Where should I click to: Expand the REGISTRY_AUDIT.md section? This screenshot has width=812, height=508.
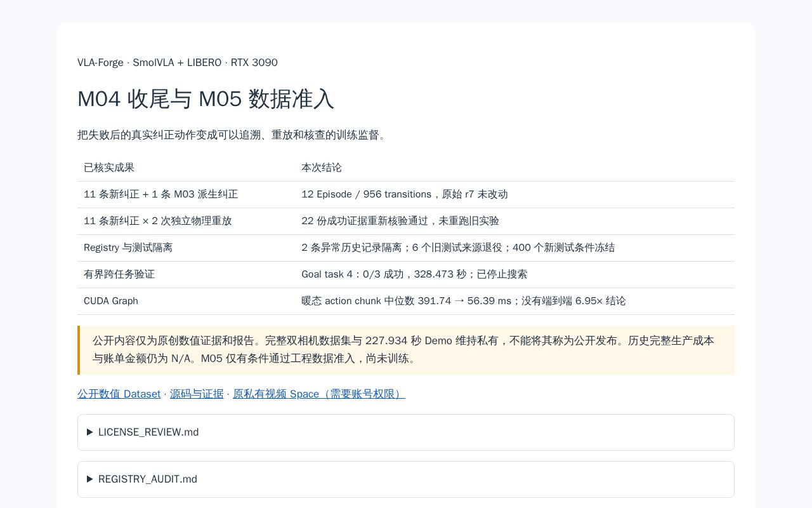406,479
